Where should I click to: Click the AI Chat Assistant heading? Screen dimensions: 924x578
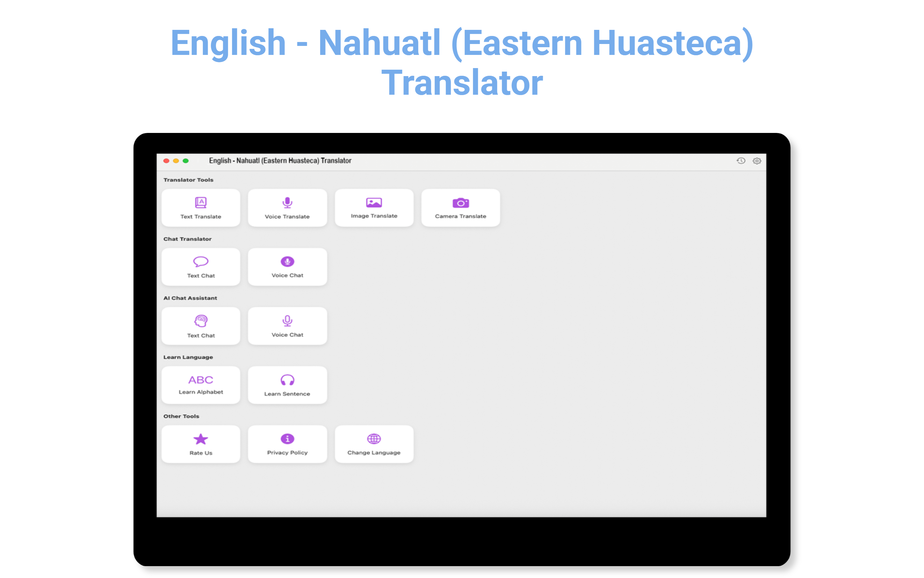tap(190, 298)
